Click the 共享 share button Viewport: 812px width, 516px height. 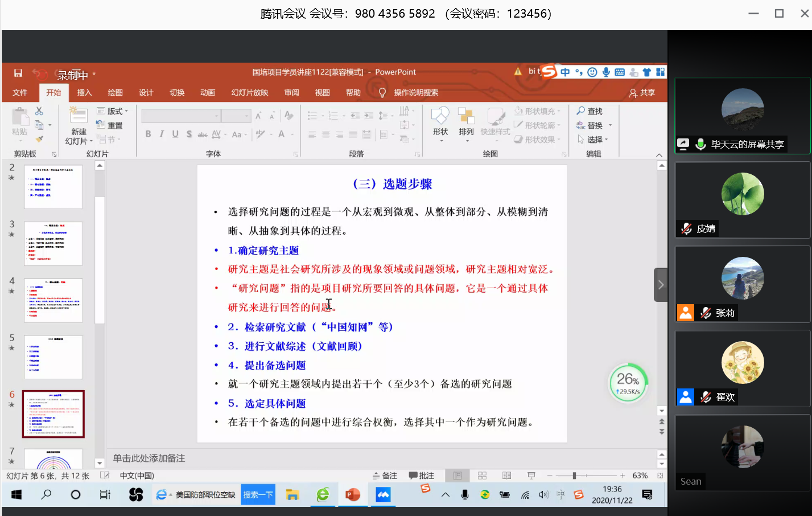point(642,92)
